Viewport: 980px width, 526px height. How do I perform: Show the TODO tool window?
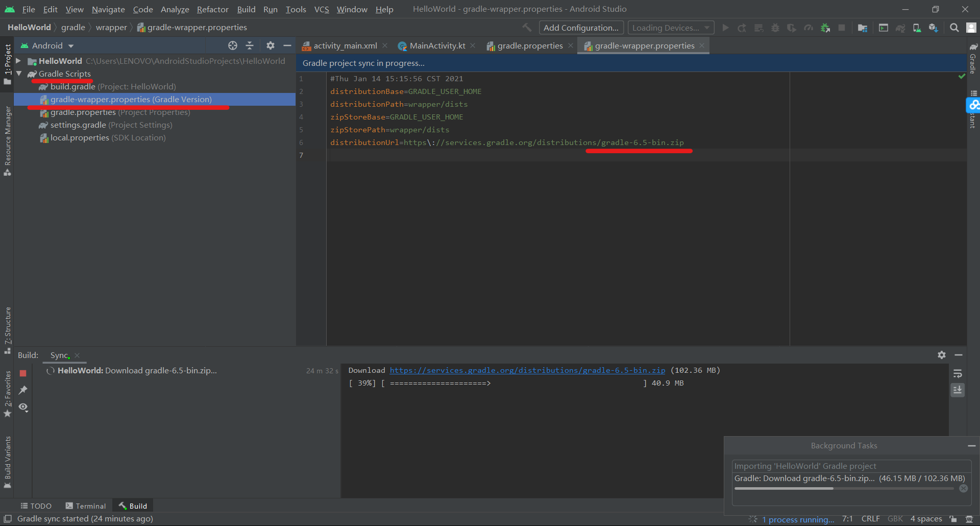tap(36, 506)
